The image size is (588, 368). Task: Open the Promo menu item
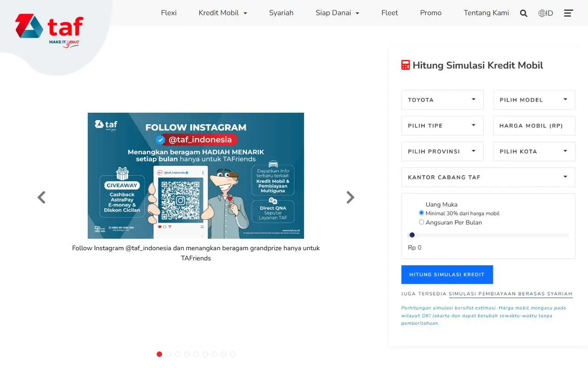pyautogui.click(x=431, y=13)
